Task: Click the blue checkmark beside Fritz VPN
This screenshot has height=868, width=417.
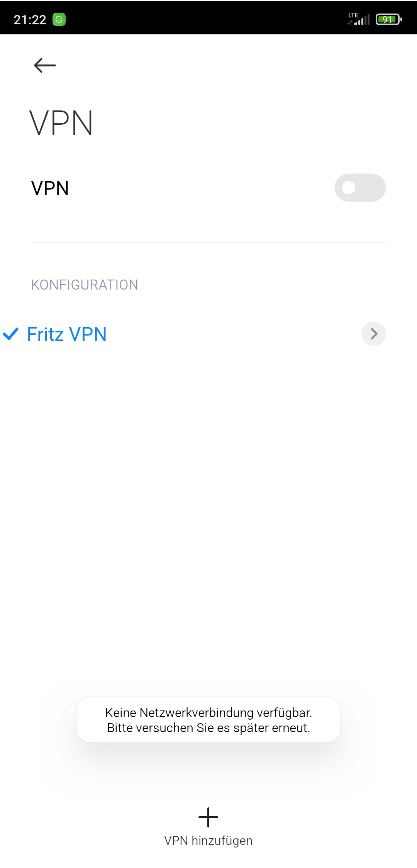Action: point(11,334)
